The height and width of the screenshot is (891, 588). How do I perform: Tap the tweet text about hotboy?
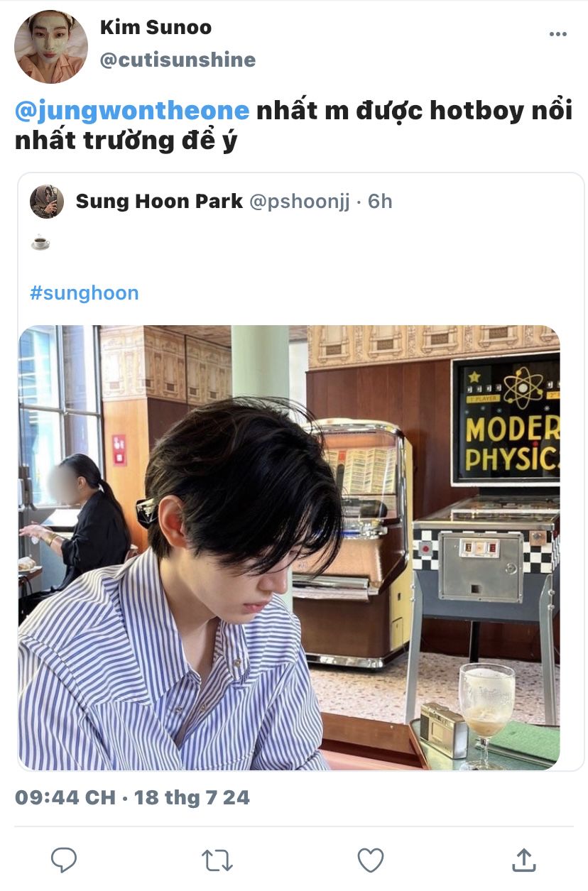[293, 126]
